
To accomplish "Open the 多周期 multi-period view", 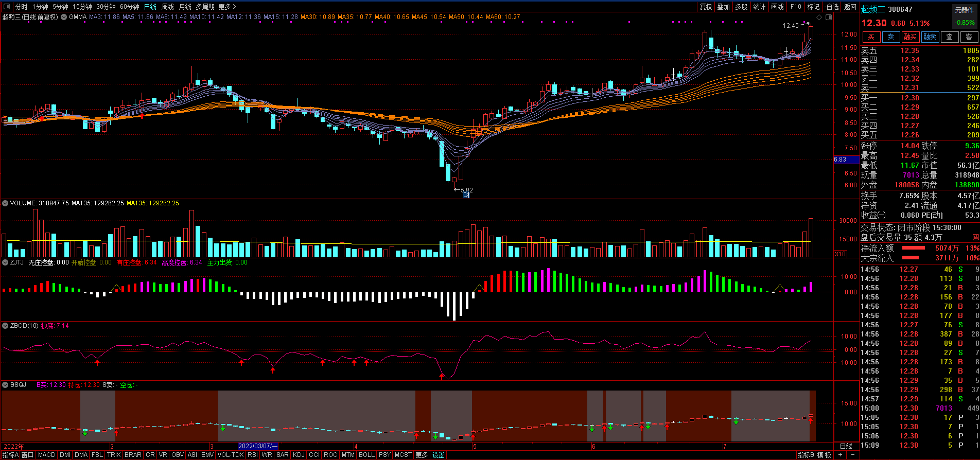I will click(x=205, y=7).
